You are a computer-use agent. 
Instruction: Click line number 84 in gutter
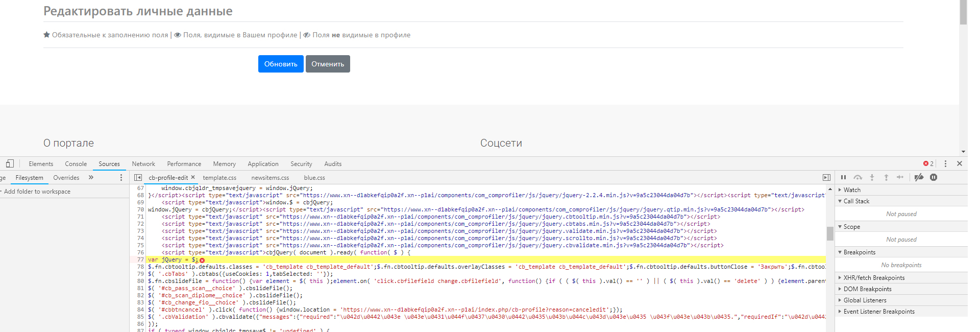tap(140, 310)
